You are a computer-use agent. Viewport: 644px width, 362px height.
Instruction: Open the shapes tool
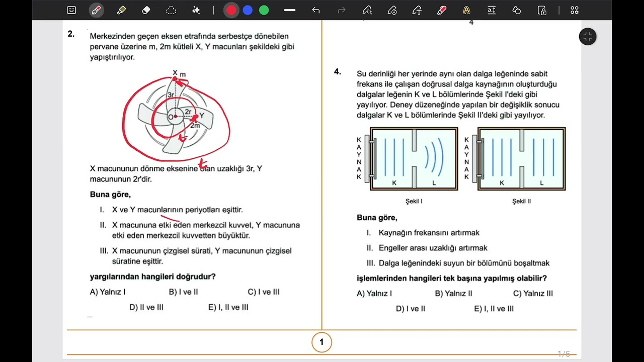point(517,10)
